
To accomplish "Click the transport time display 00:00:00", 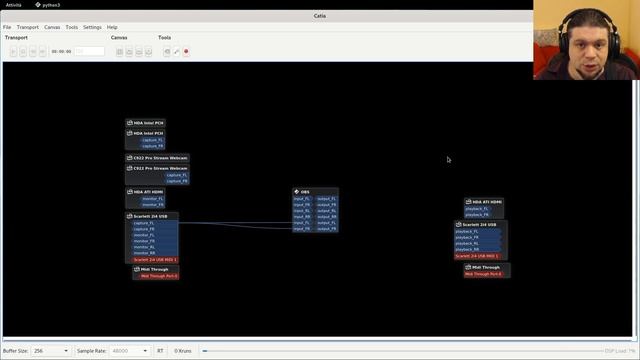I will (61, 51).
